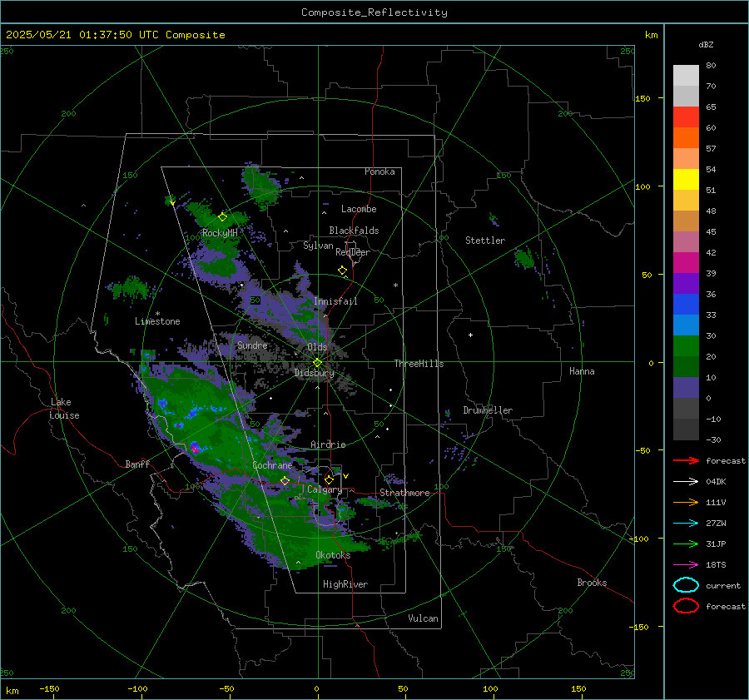Image resolution: width=749 pixels, height=700 pixels.
Task: Click the Sundre town label
Action: point(252,345)
